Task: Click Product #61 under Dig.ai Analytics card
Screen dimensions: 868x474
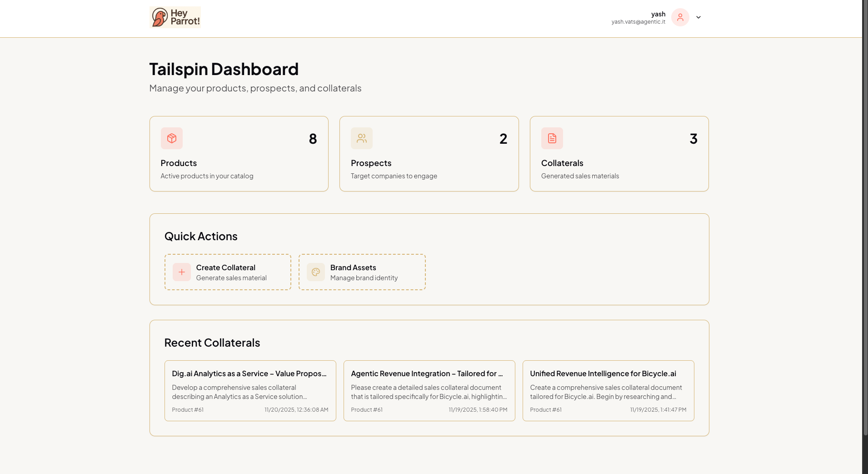Action: coord(188,410)
